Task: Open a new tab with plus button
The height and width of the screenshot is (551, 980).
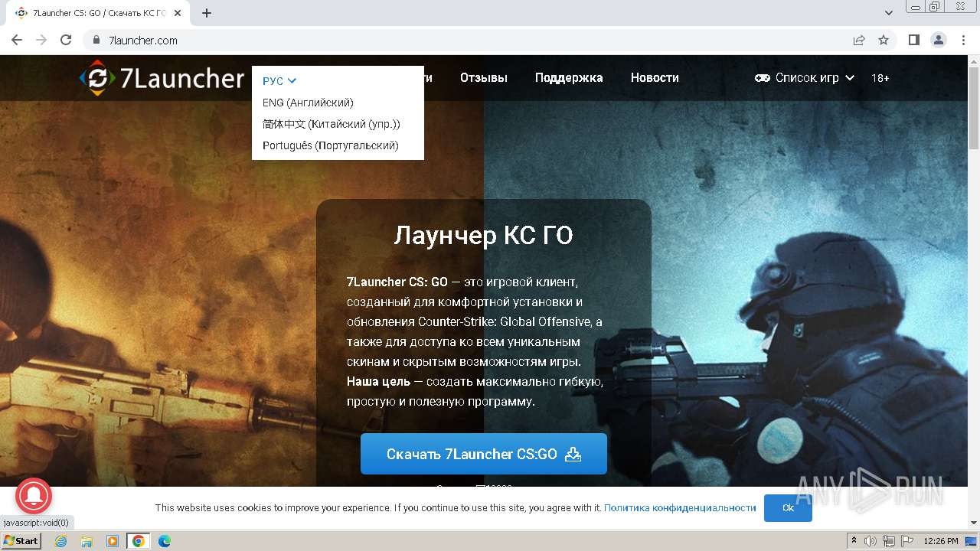Action: point(207,13)
